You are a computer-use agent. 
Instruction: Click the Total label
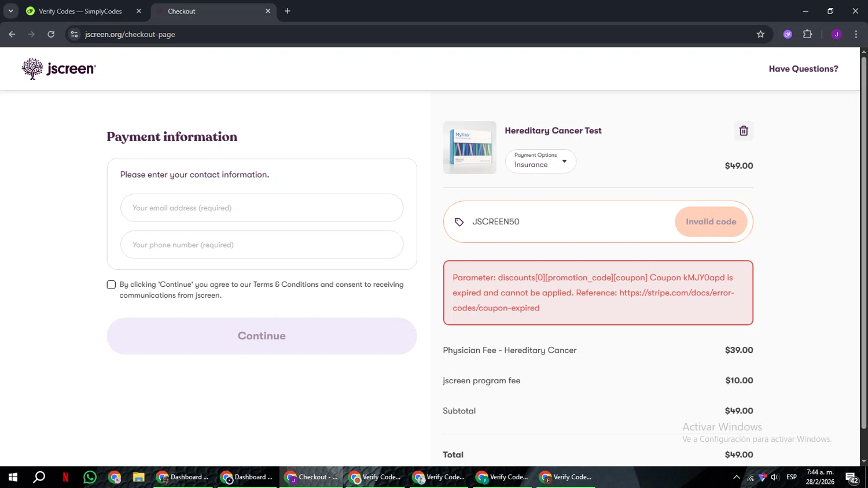[x=453, y=455]
